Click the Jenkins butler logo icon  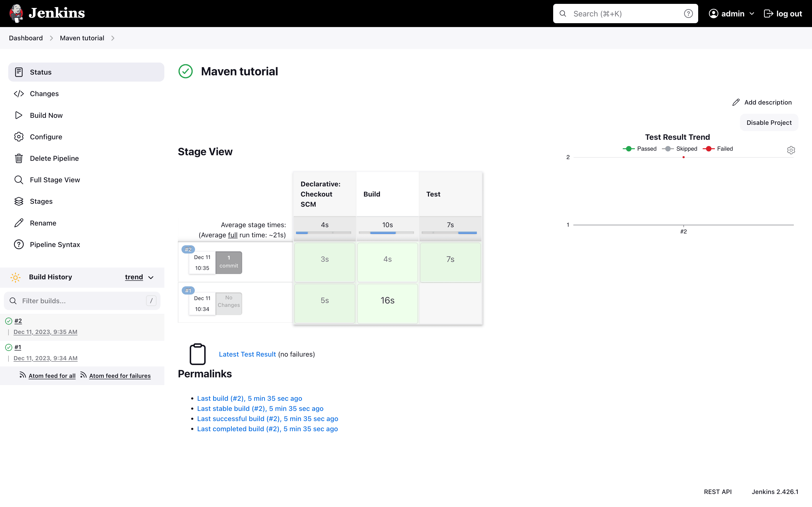[x=16, y=14]
